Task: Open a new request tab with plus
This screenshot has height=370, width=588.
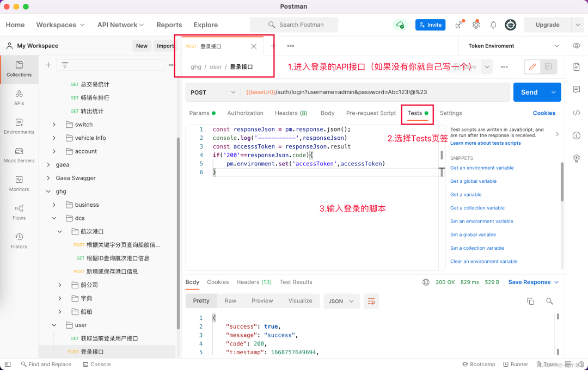Action: point(273,46)
